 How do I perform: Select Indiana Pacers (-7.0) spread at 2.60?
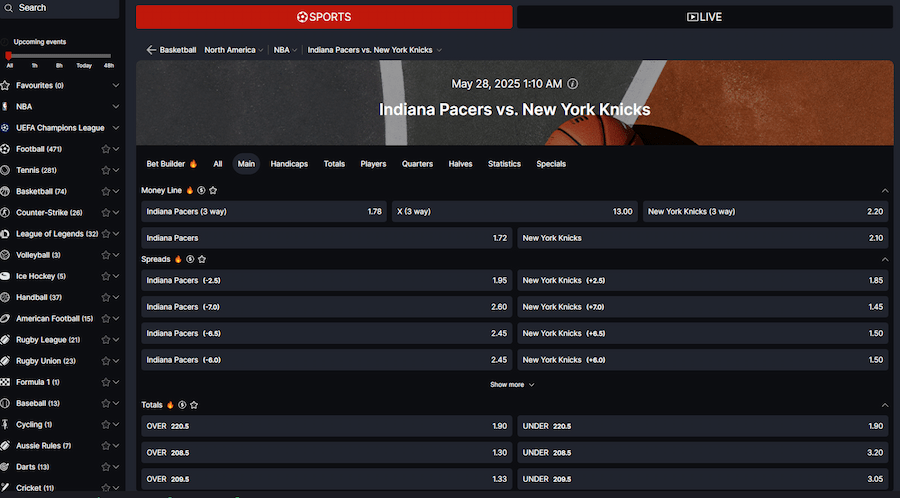pyautogui.click(x=327, y=307)
